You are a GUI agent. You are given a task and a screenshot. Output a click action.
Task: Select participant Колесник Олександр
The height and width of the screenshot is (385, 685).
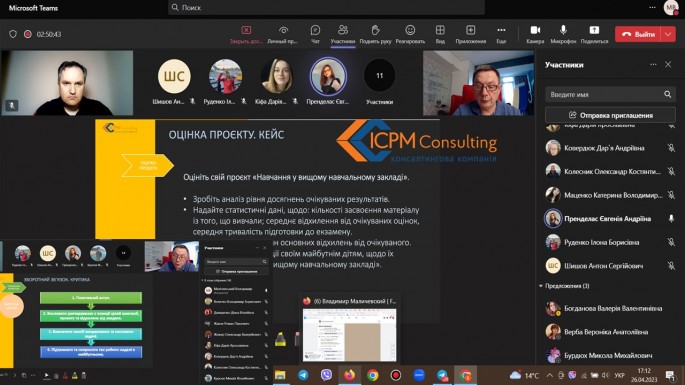pyautogui.click(x=610, y=172)
